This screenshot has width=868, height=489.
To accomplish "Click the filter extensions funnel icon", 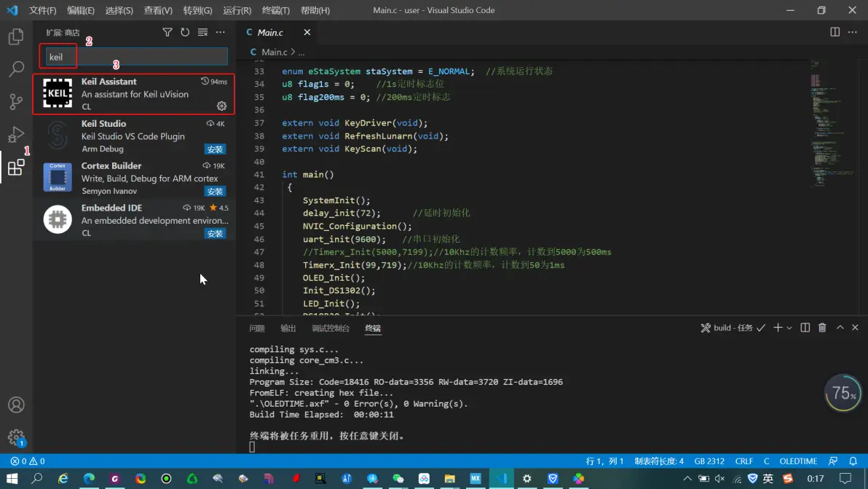I will (167, 32).
